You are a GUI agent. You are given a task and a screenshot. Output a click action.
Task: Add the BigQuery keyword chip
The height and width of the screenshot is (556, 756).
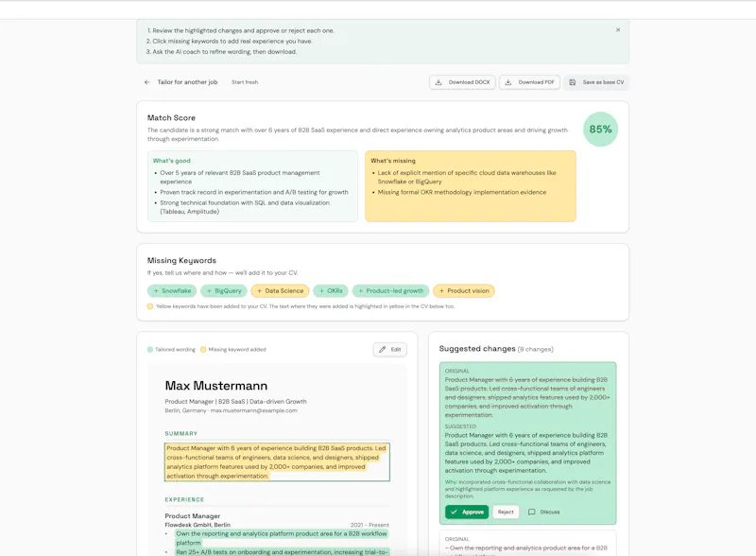coord(224,291)
